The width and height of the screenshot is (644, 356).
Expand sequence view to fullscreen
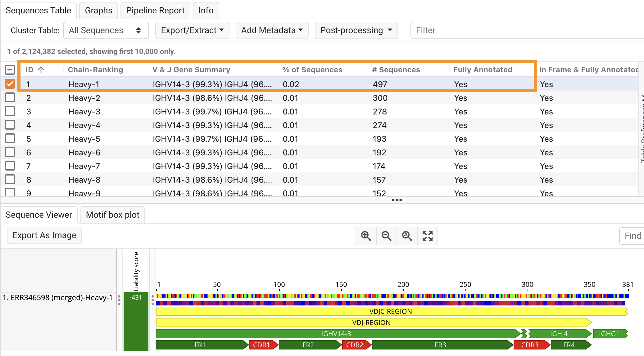tap(428, 236)
